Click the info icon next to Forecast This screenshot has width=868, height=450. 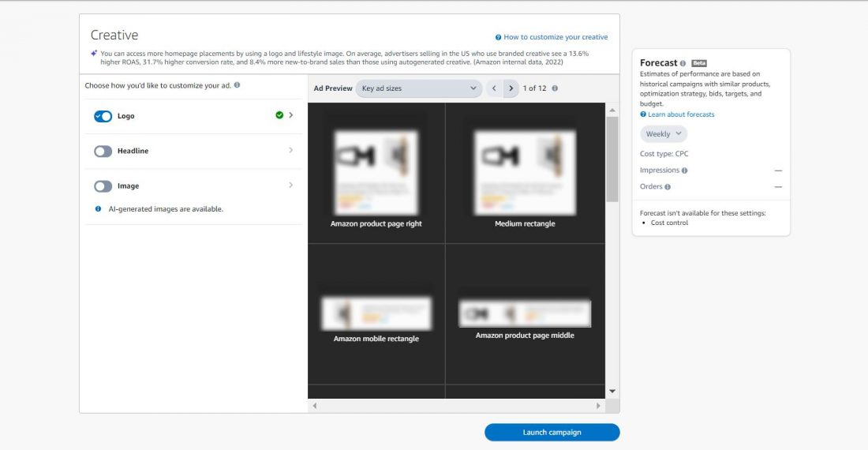coord(683,64)
